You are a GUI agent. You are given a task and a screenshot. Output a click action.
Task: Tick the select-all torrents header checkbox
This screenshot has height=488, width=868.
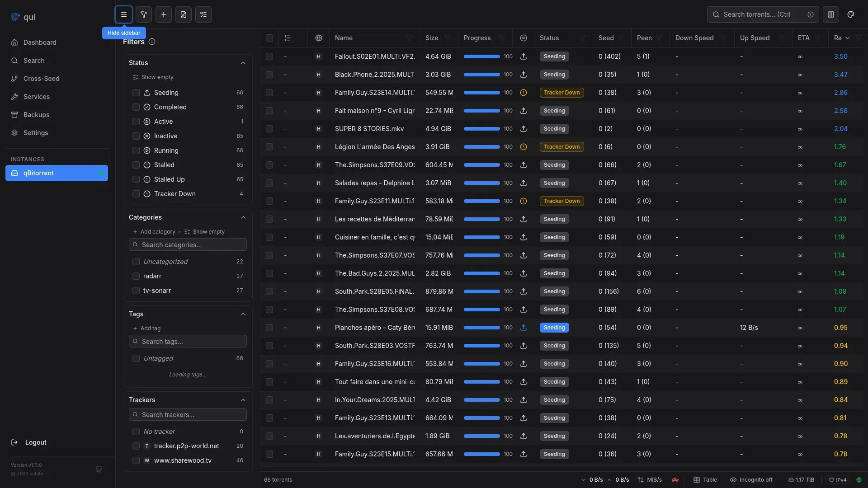[269, 38]
